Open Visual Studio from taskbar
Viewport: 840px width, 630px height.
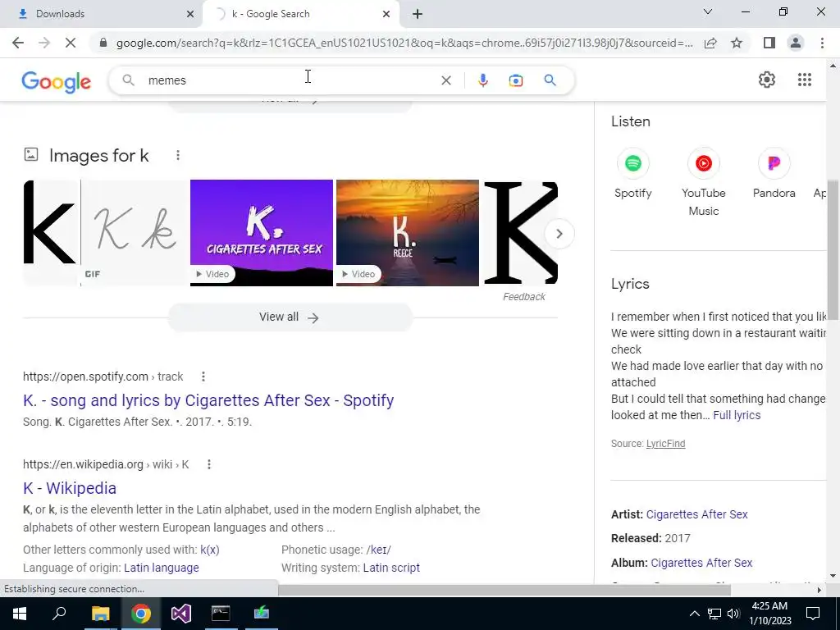click(180, 614)
